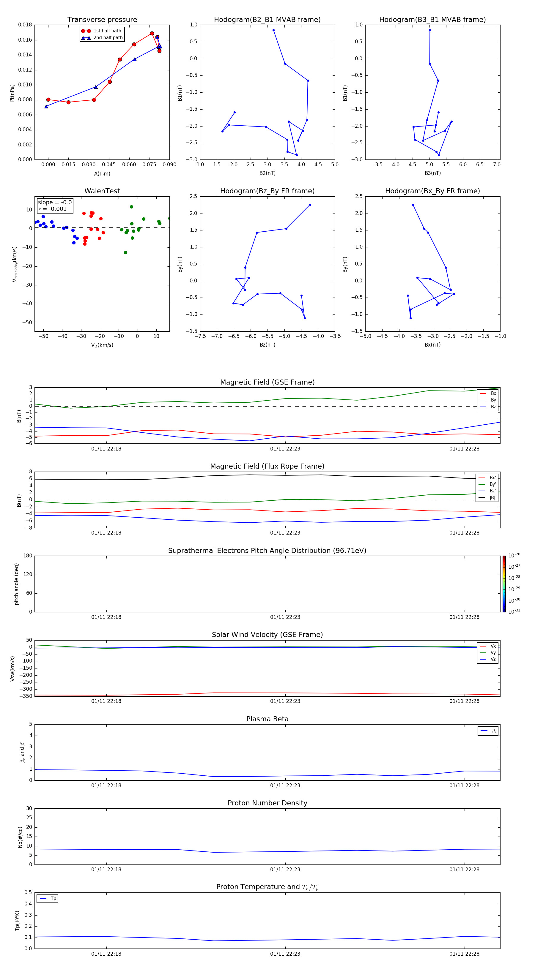
Task: Select the By' legend entry in Flux Rope panel
Action: 487,484
